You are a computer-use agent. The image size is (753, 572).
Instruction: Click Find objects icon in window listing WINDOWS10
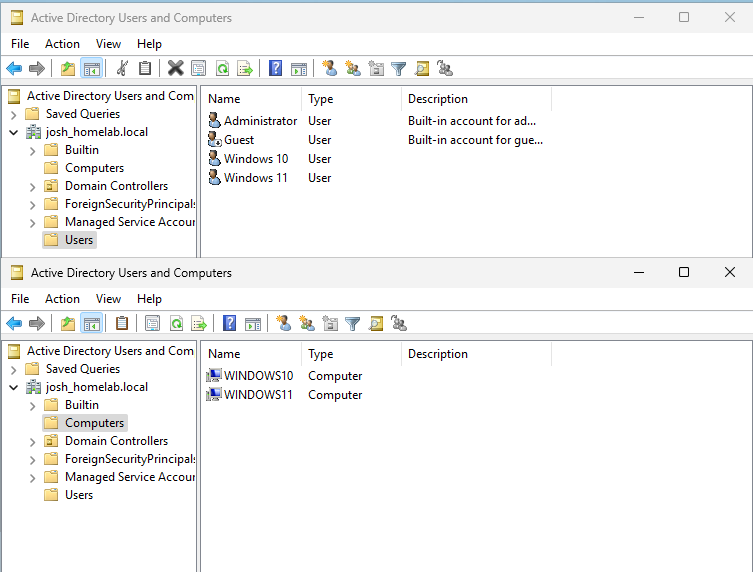(x=376, y=324)
